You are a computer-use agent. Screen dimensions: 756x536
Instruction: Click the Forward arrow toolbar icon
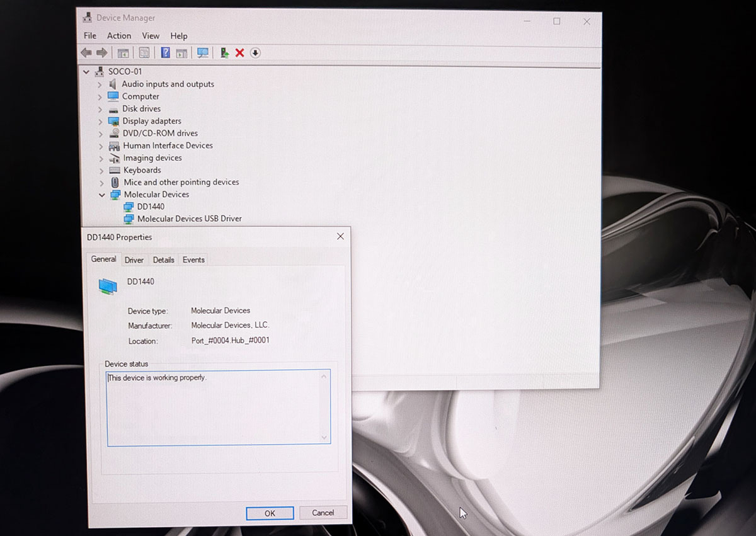[x=101, y=53]
